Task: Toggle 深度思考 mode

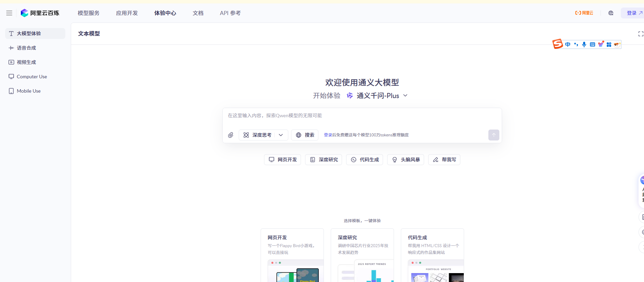Action: click(x=258, y=135)
